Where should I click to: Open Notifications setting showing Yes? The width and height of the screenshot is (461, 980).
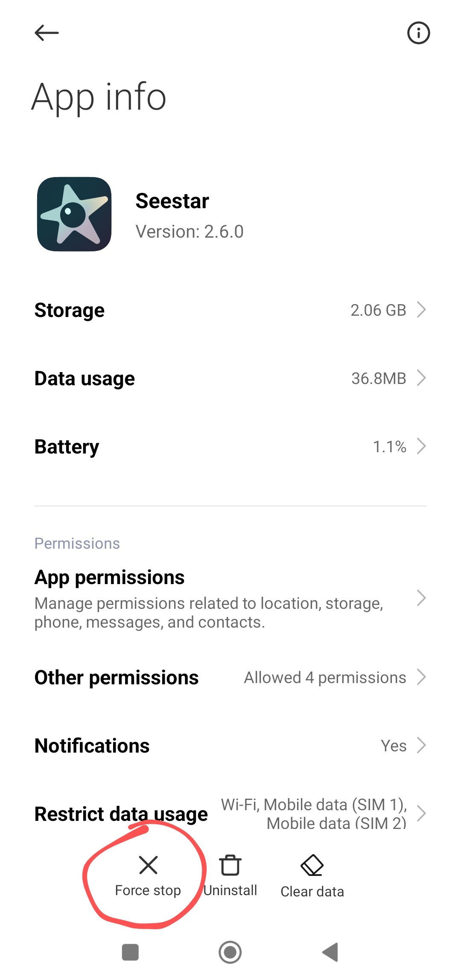tap(230, 746)
